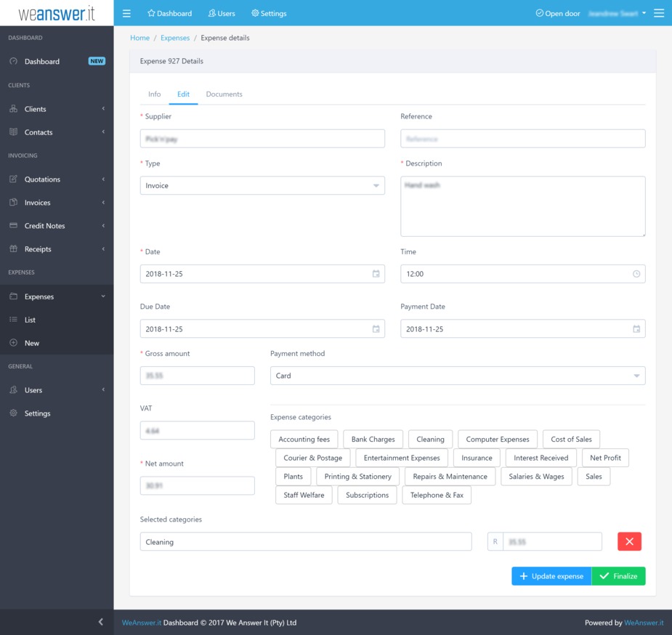Click the Expenses wallet icon in sidebar
Image resolution: width=672 pixels, height=635 pixels.
click(x=14, y=296)
